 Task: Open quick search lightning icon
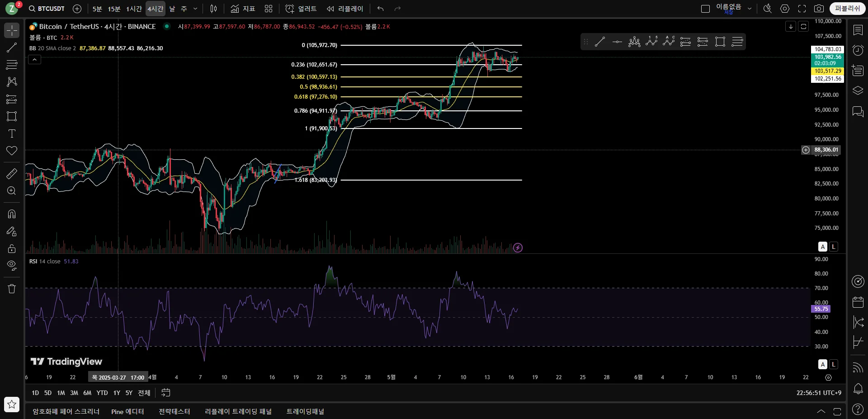coord(767,9)
